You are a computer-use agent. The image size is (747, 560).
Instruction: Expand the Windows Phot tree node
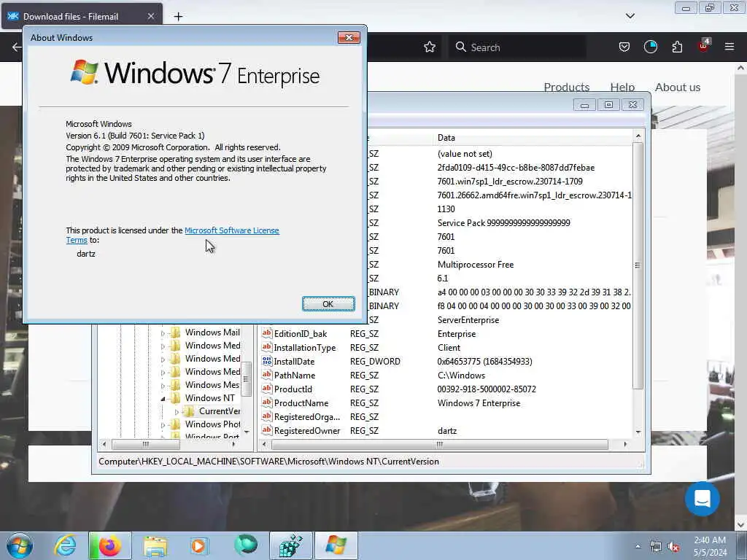coord(163,425)
